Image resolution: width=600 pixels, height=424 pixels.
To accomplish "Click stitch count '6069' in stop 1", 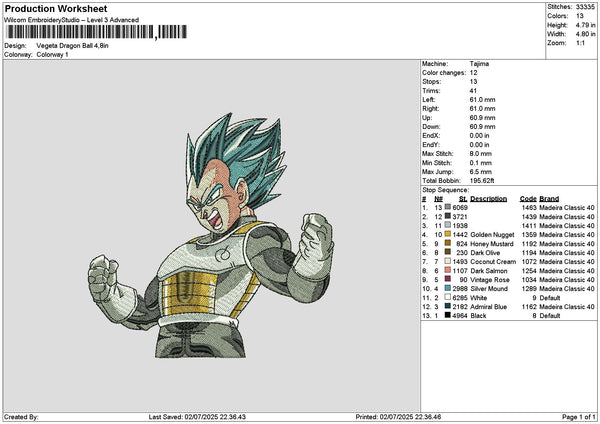I will (x=460, y=208).
